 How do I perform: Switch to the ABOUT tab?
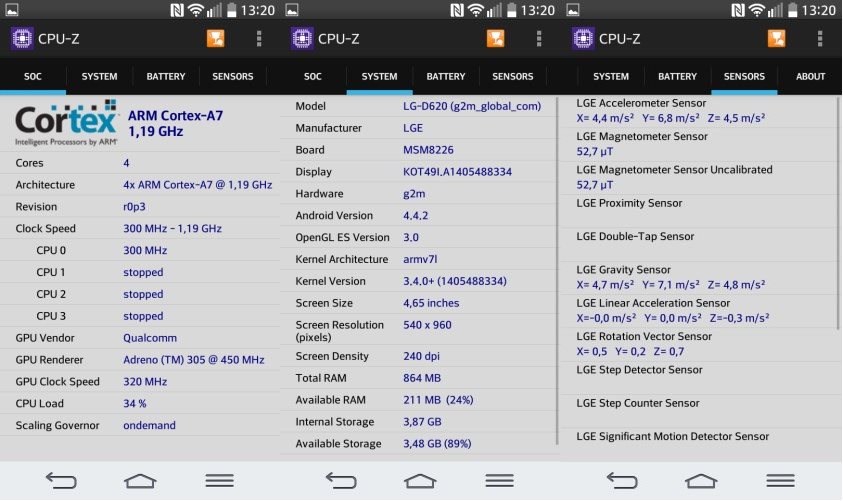coord(810,77)
